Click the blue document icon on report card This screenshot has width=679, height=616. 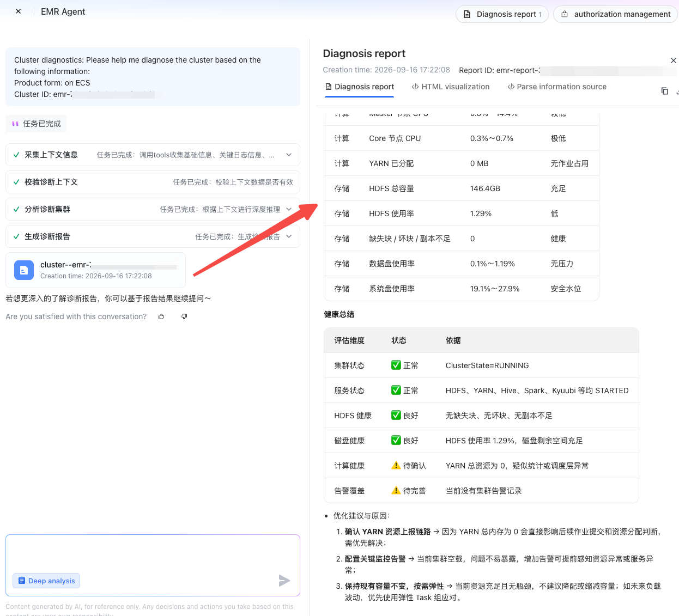point(24,270)
